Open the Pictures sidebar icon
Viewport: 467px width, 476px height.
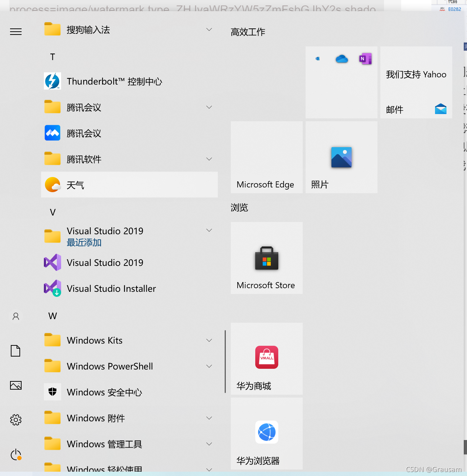click(16, 385)
